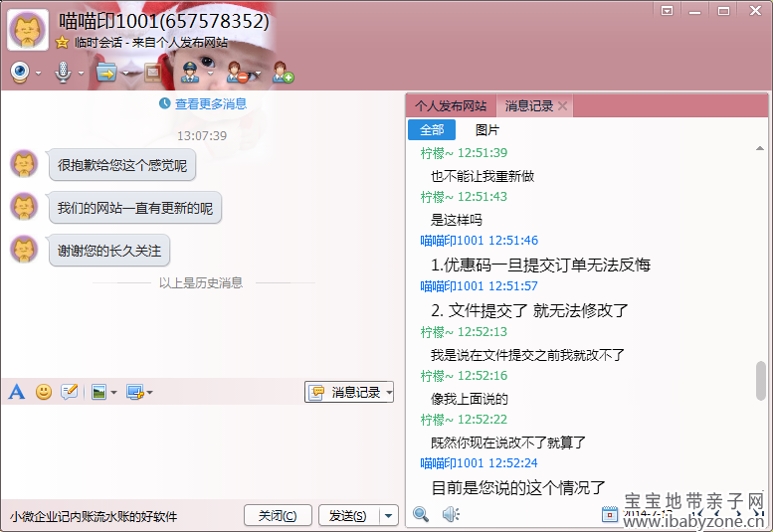The image size is (773, 532).
Task: Click the history scrollbar up arrow
Action: pos(760,148)
